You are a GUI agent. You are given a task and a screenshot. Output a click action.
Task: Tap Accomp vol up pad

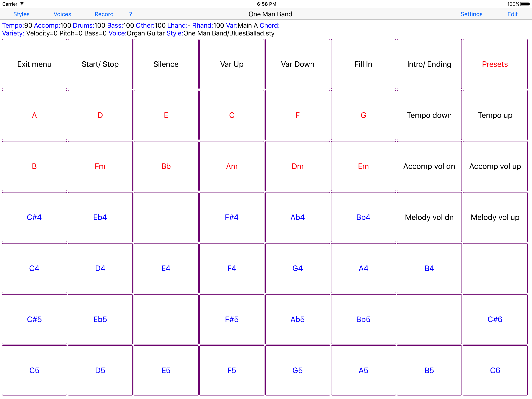point(495,166)
